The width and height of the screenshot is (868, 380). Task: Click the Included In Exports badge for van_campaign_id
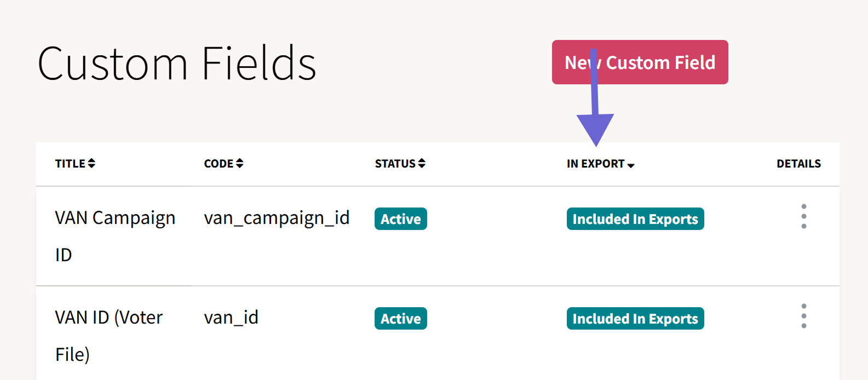coord(635,218)
